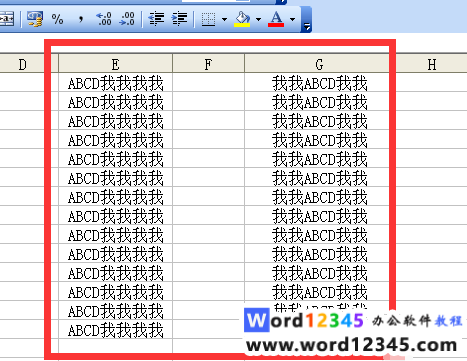Viewport: 467px width, 361px height.
Task: Select the column D header
Action: (x=22, y=64)
